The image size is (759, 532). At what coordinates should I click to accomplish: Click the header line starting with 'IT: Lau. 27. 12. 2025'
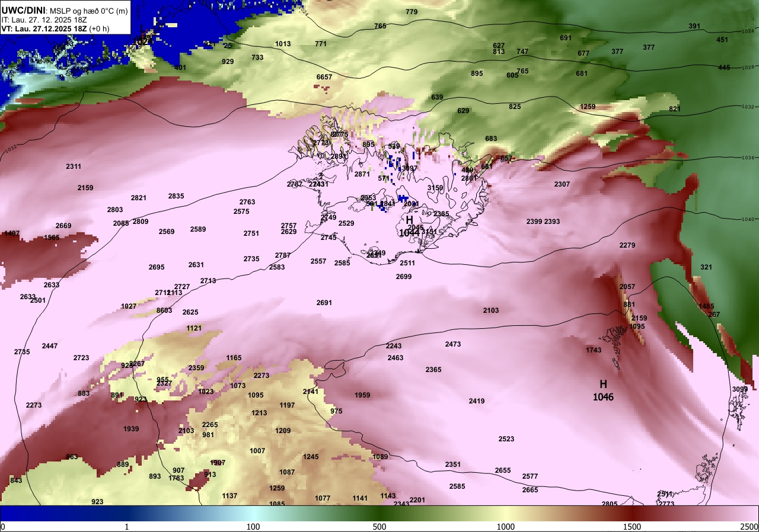pos(43,19)
